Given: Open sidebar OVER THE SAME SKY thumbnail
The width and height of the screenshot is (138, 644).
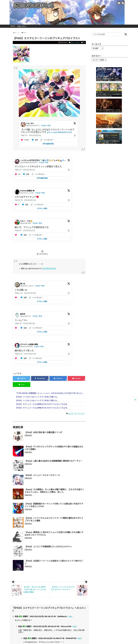Looking at the screenshot, I should pos(109,74).
